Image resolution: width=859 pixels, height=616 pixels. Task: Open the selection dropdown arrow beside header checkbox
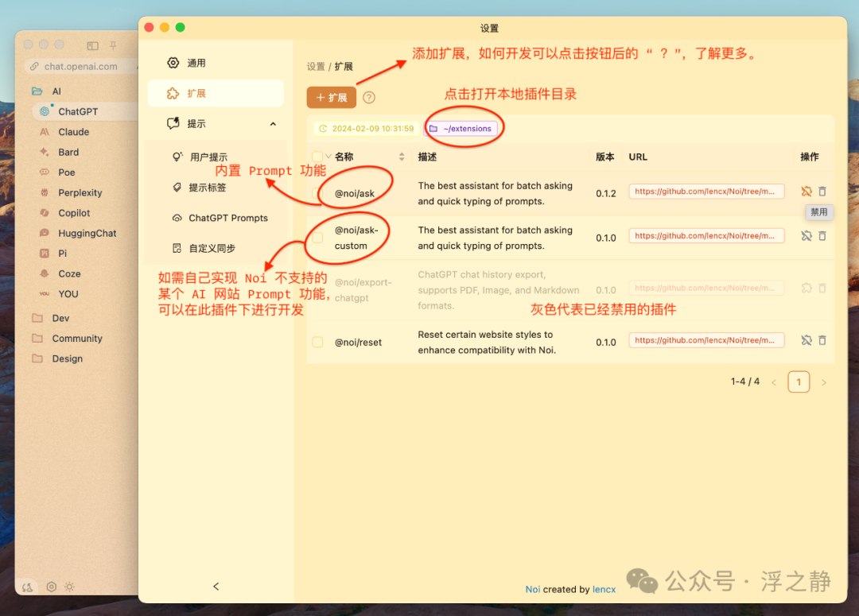[x=328, y=157]
